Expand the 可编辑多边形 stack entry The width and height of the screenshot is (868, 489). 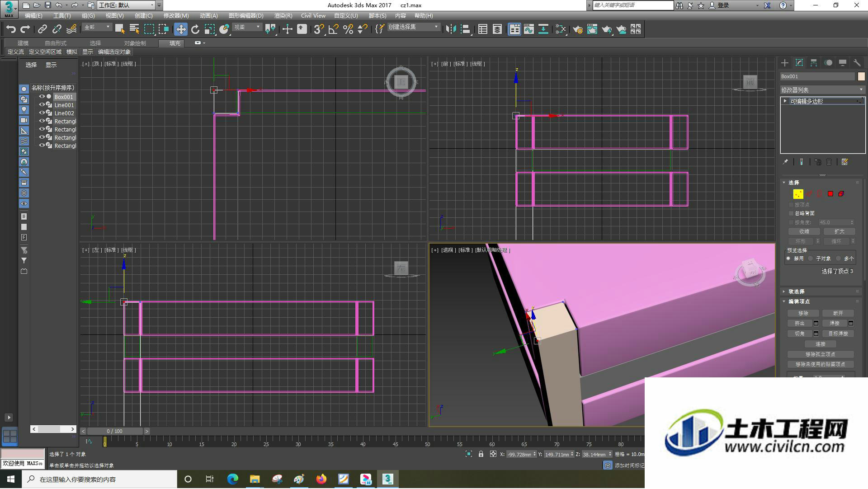(x=785, y=101)
